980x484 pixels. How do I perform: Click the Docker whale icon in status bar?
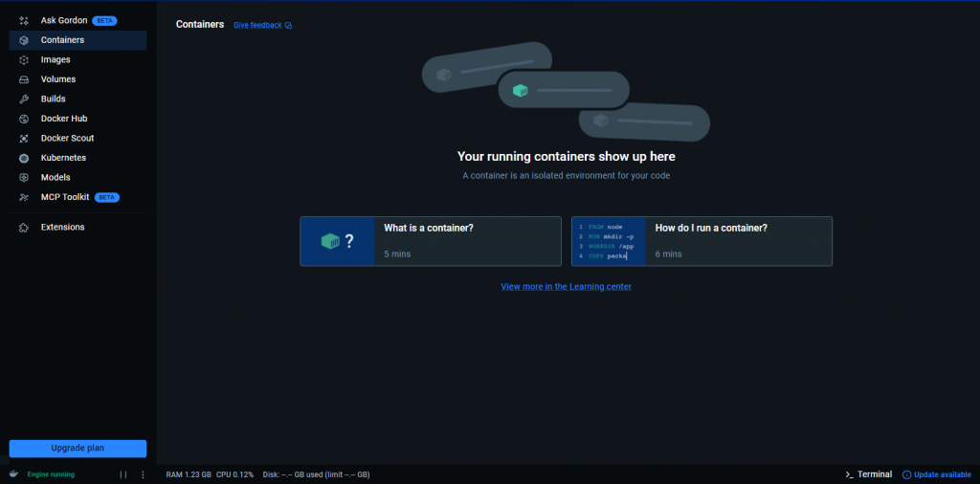13,474
